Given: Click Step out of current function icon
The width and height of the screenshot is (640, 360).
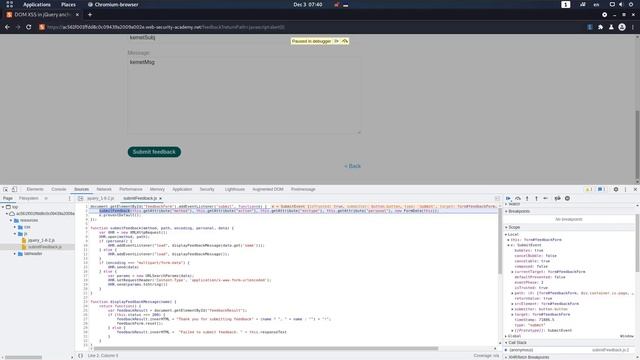Looking at the screenshot, I should (536, 198).
